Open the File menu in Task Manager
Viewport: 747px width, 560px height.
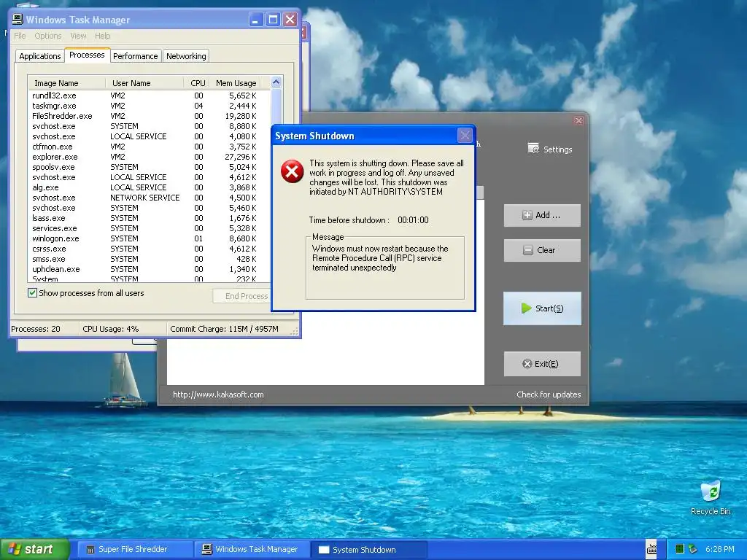tap(20, 36)
